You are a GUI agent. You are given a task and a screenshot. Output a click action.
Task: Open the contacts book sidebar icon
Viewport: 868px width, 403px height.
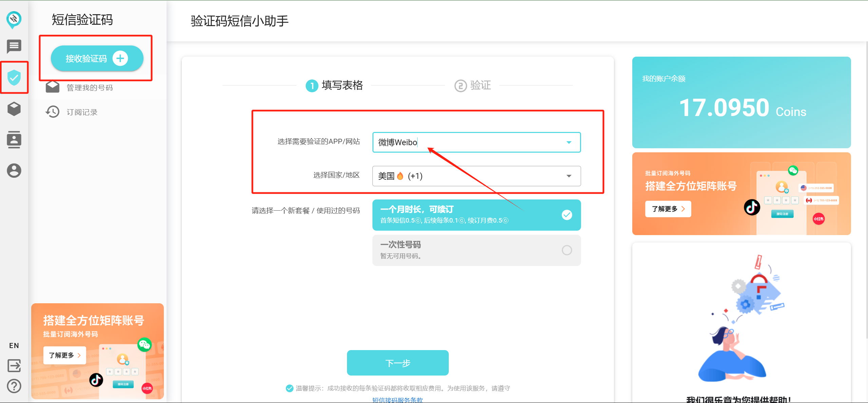click(x=14, y=139)
